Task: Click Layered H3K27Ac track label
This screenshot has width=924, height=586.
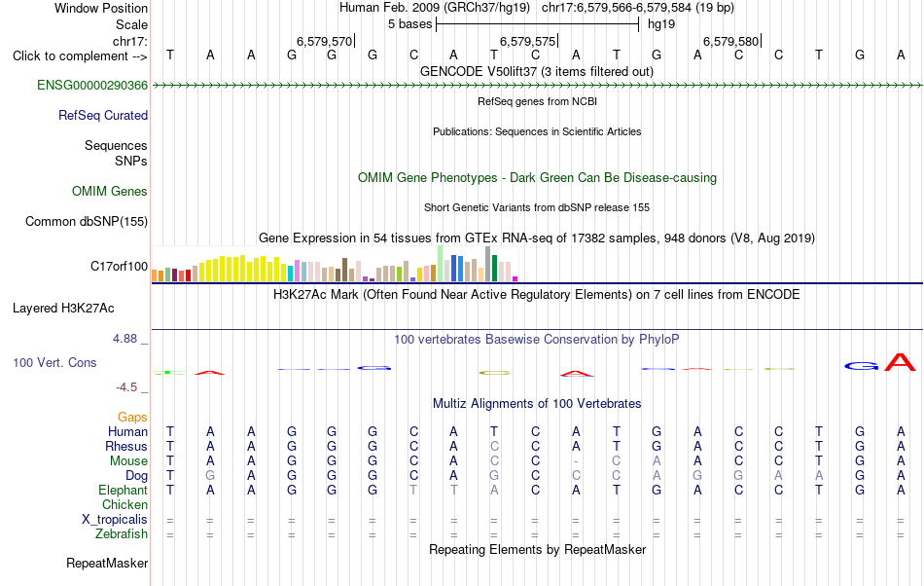Action: (x=63, y=308)
